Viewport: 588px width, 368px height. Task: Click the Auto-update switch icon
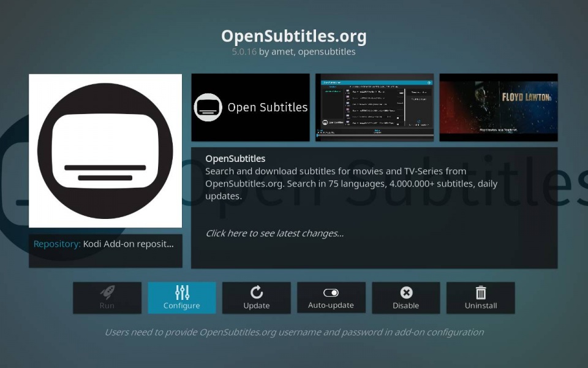click(x=331, y=293)
